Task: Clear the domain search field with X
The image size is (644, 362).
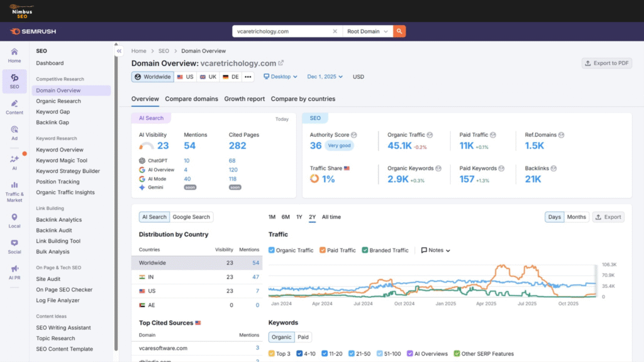Action: pyautogui.click(x=335, y=31)
